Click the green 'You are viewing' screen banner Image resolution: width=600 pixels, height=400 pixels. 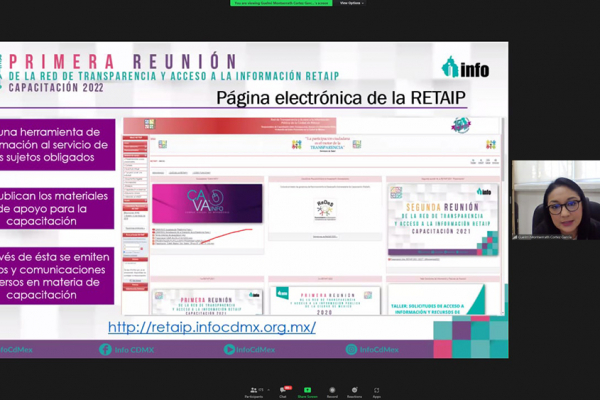point(281,3)
